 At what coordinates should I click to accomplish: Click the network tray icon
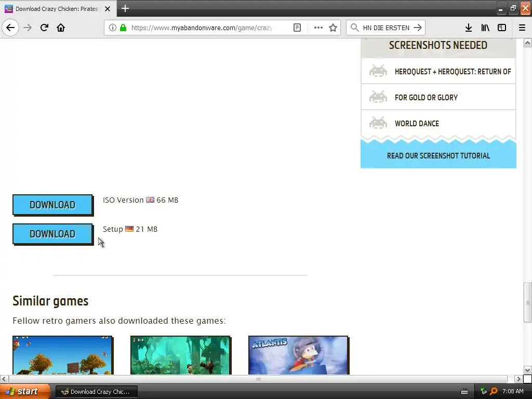tap(484, 392)
